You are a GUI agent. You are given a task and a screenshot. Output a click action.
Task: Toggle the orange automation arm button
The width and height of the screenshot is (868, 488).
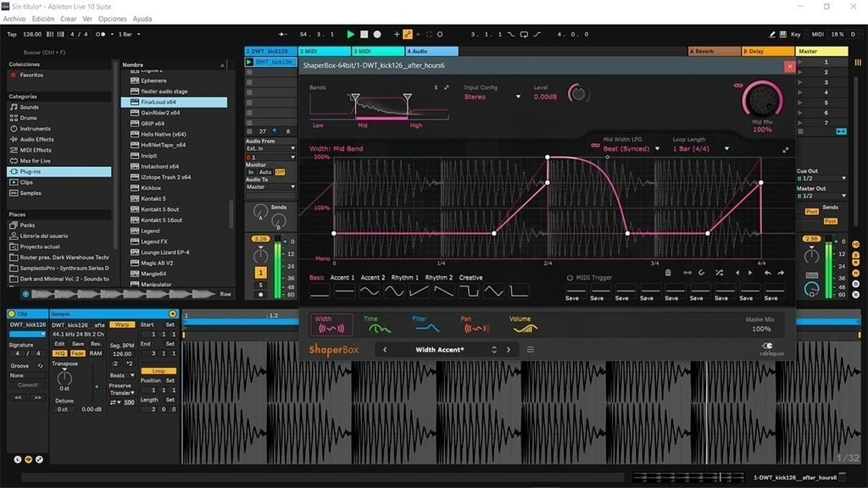click(x=408, y=34)
